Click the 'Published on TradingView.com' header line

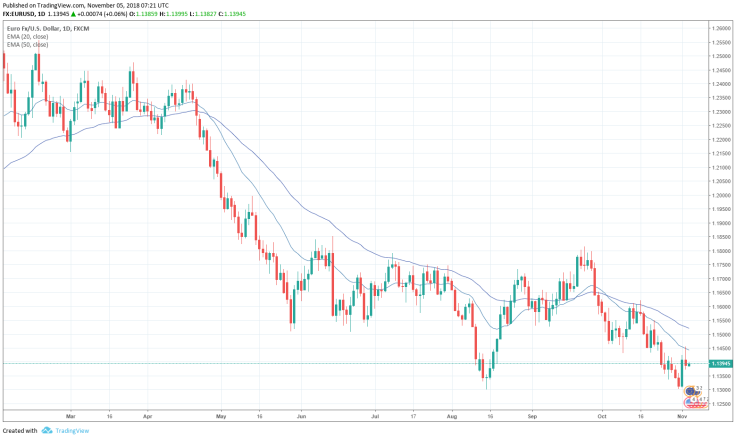pos(85,6)
